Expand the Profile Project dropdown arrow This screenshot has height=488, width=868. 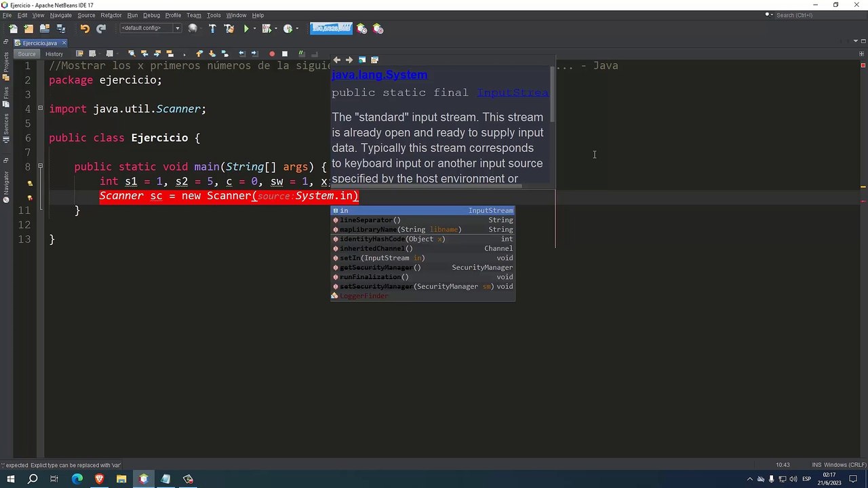click(297, 28)
